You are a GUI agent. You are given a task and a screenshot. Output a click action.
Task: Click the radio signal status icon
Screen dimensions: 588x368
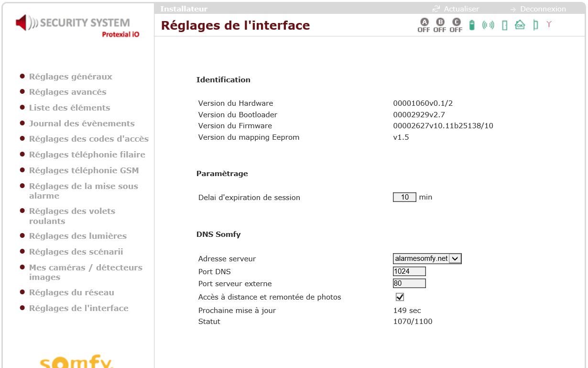(488, 25)
